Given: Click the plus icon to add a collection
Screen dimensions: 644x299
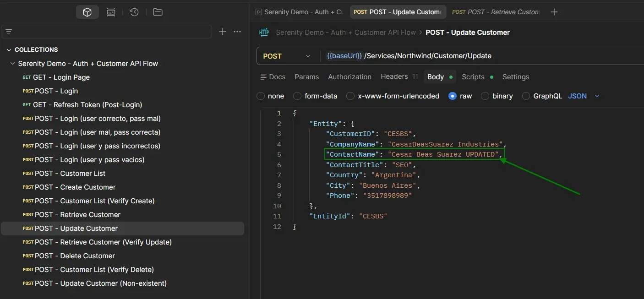Looking at the screenshot, I should [223, 32].
